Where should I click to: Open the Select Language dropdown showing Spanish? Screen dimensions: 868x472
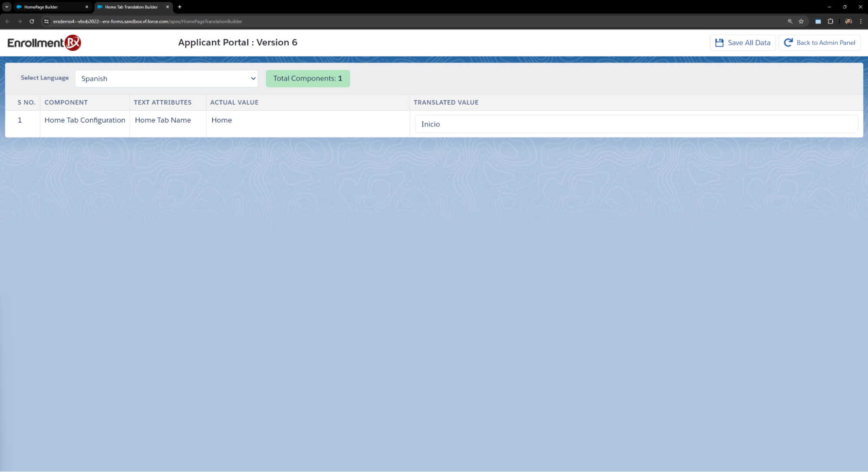click(166, 79)
